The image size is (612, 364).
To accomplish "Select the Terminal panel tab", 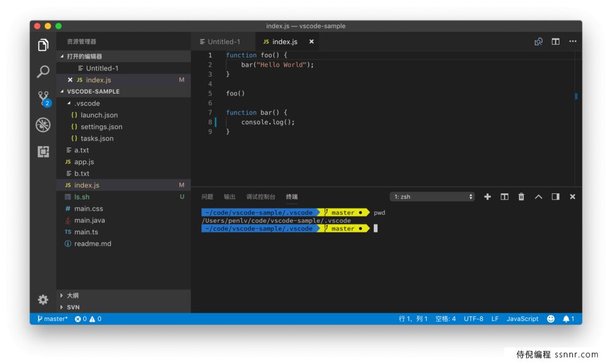I will (292, 196).
